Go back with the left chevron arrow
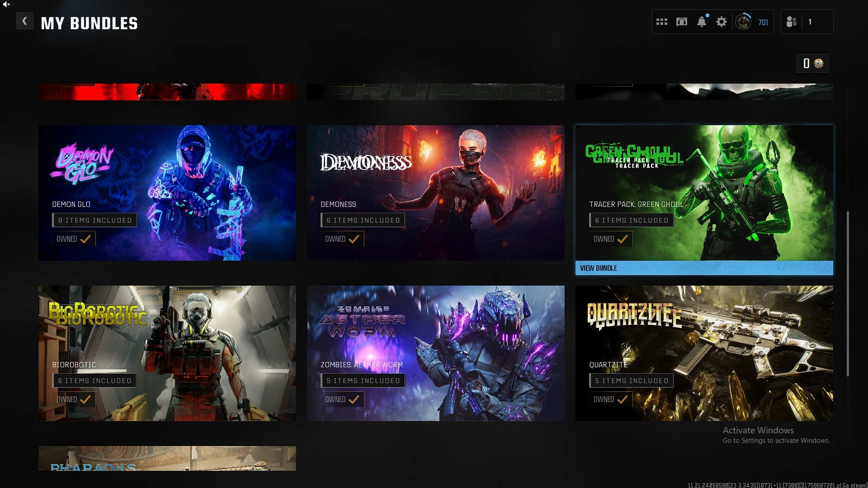This screenshot has height=488, width=868. [25, 21]
